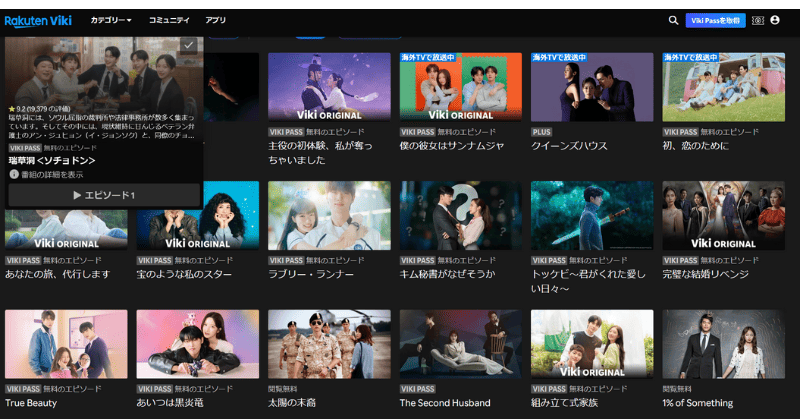Image resolution: width=800 pixels, height=419 pixels.
Task: Click 閲覧無料 label above 1% of Something
Action: [677, 389]
